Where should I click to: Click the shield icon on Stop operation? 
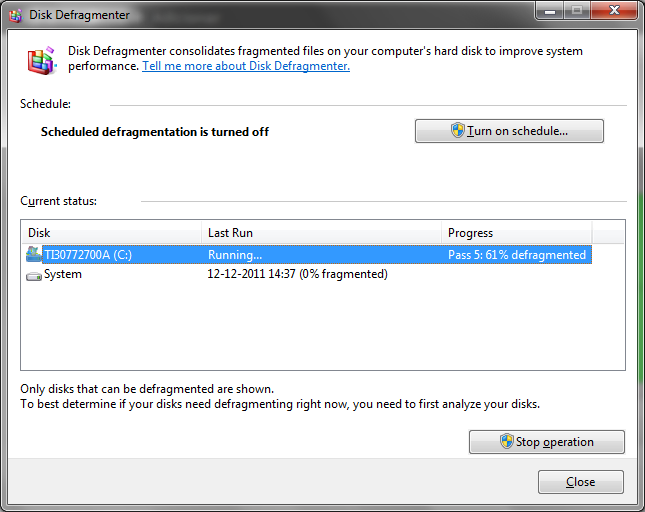[506, 442]
